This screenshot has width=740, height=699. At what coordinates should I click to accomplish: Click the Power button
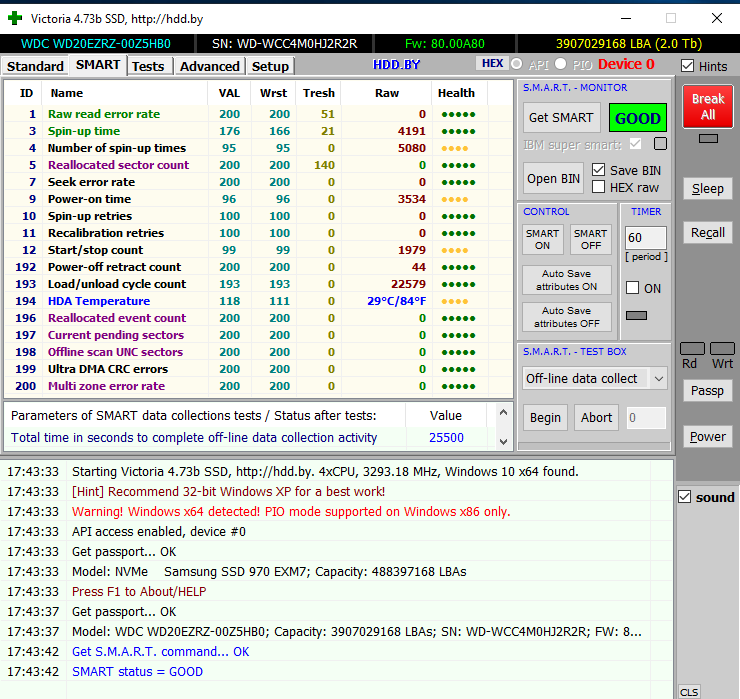pos(707,437)
